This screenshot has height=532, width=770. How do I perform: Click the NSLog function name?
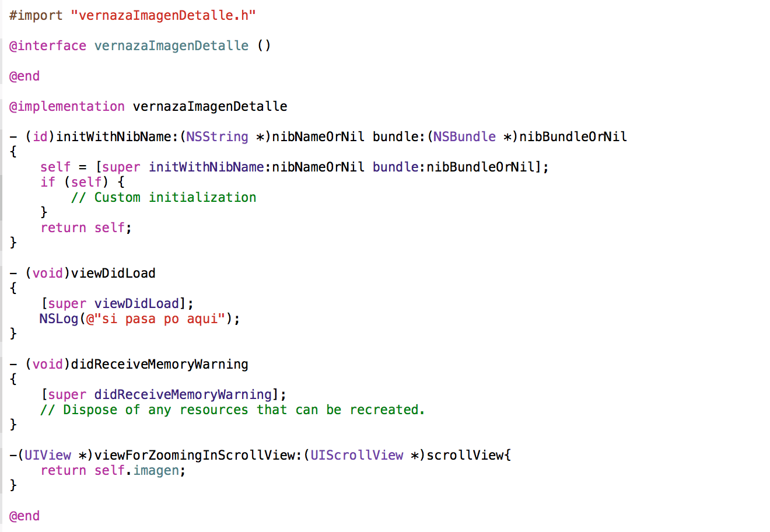tap(59, 318)
